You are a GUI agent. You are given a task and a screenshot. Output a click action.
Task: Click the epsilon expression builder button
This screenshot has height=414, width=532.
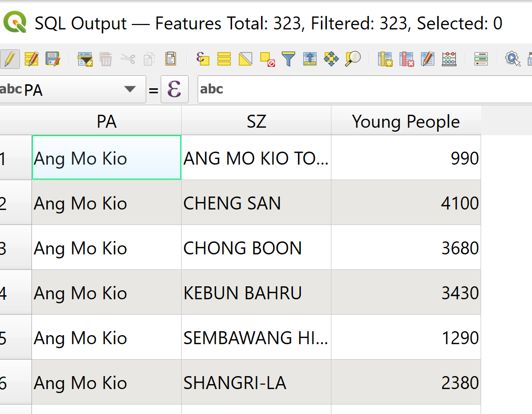tap(174, 90)
